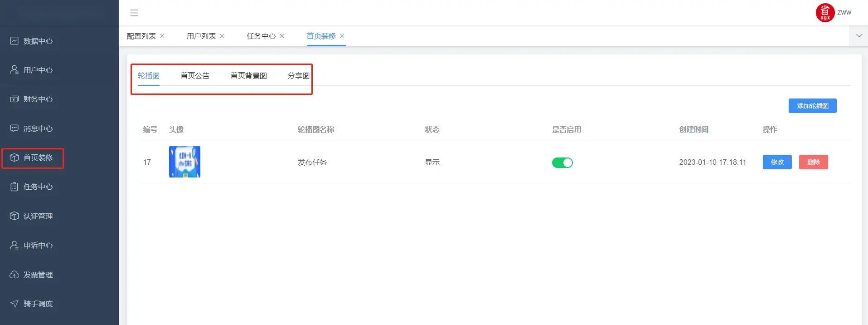Image resolution: width=868 pixels, height=325 pixels.
Task: Open the zww user avatar menu
Action: point(825,13)
